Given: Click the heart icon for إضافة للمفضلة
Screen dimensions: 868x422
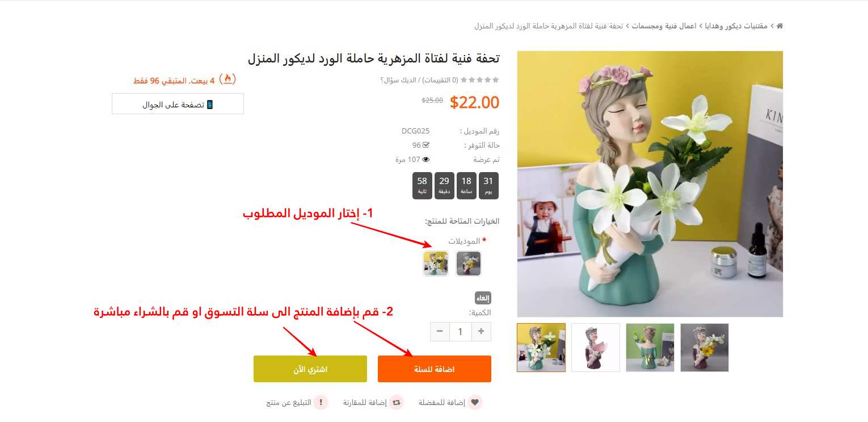Looking at the screenshot, I should (475, 402).
